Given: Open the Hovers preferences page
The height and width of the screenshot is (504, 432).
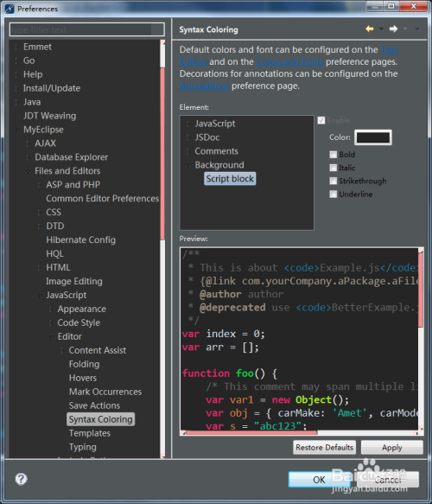Looking at the screenshot, I should pyautogui.click(x=83, y=379).
